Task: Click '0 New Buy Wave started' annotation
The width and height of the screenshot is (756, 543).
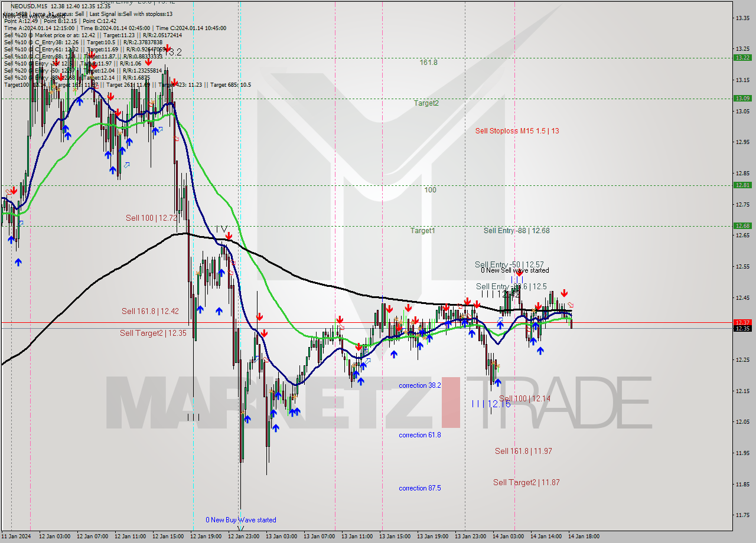Action: [x=240, y=520]
